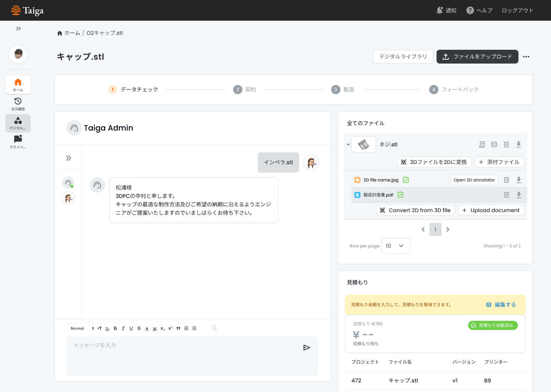The image size is (551, 392).
Task: Send the message with arrow icon
Action: [x=306, y=348]
